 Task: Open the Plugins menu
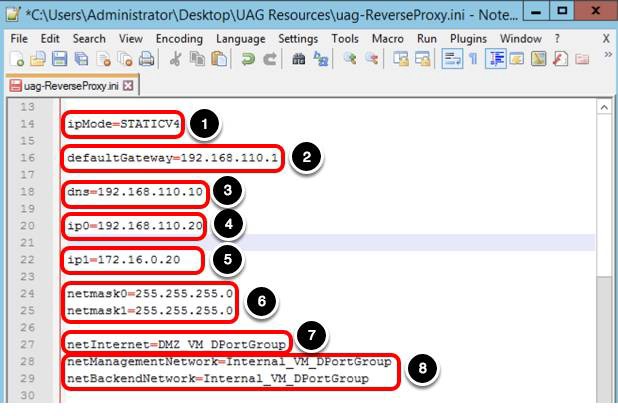(x=469, y=39)
